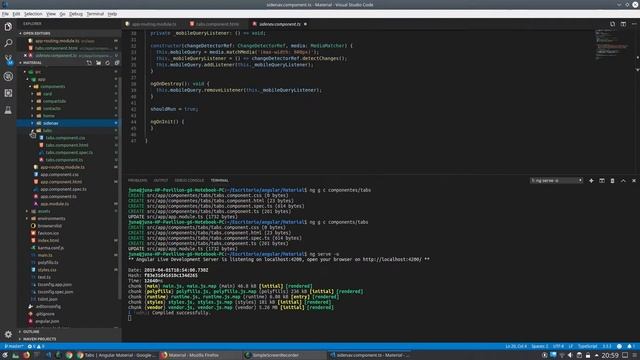Open app.module.ts in file tree
Viewport: 640px width, 360px height.
point(55,204)
